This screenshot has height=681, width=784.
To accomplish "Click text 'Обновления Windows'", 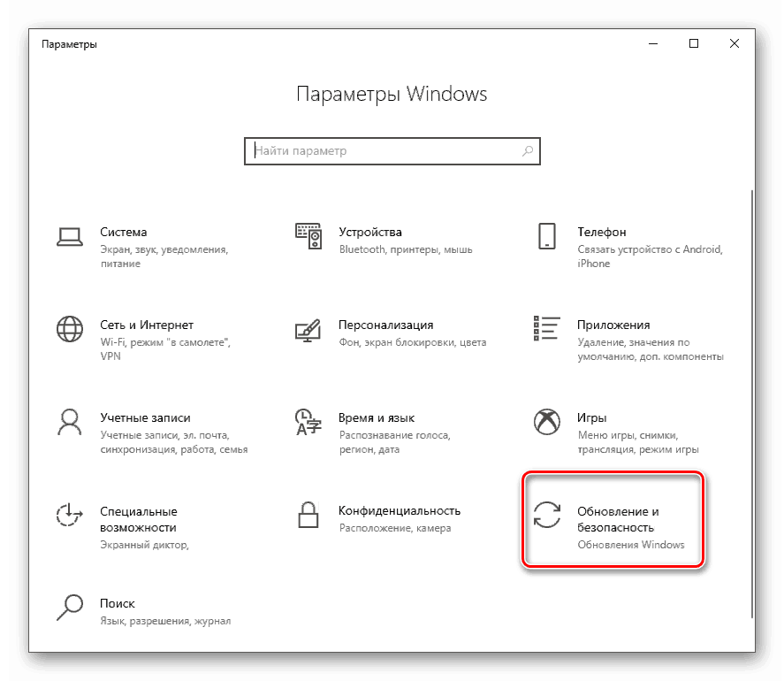I will click(x=631, y=545).
